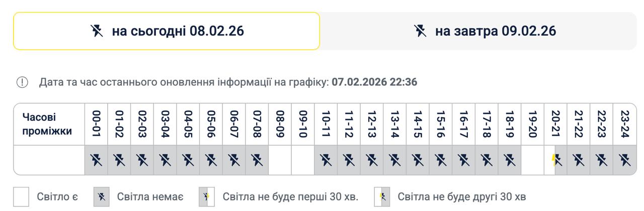Click the info icon beside the update timestamp

(x=22, y=82)
